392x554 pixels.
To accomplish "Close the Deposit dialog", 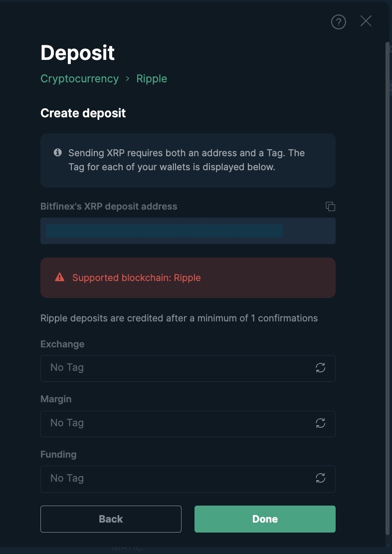I will [x=366, y=21].
